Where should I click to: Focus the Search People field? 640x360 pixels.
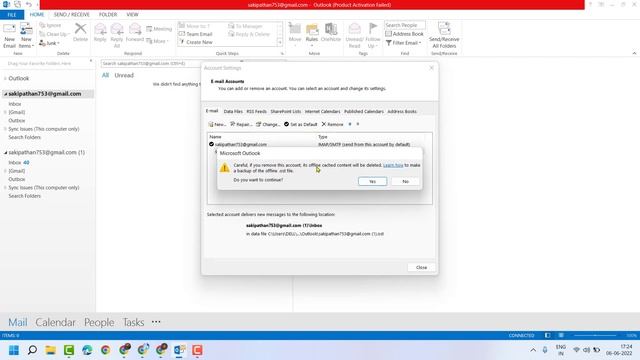(x=404, y=25)
